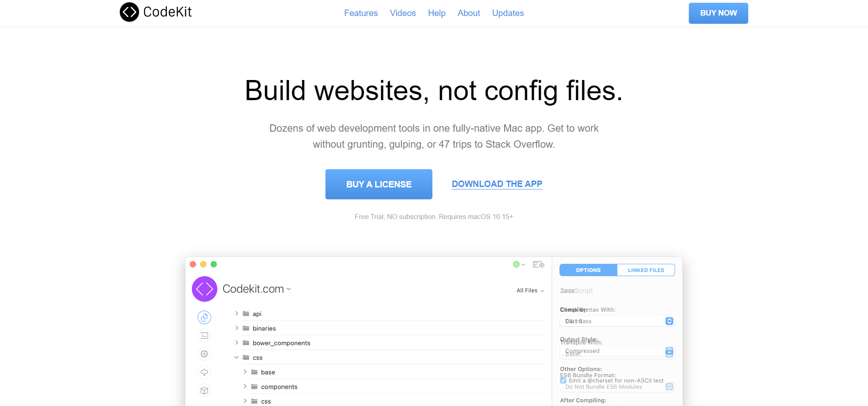Expand the base subfolder
Screen dimensions: 868x406
(245, 372)
